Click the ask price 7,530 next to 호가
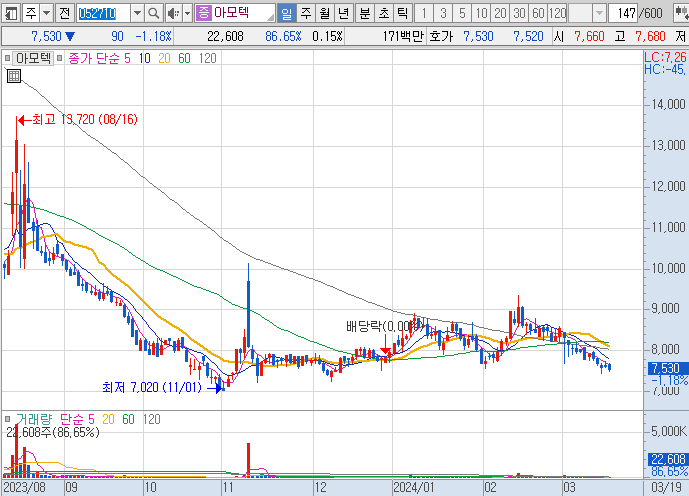 coord(478,36)
